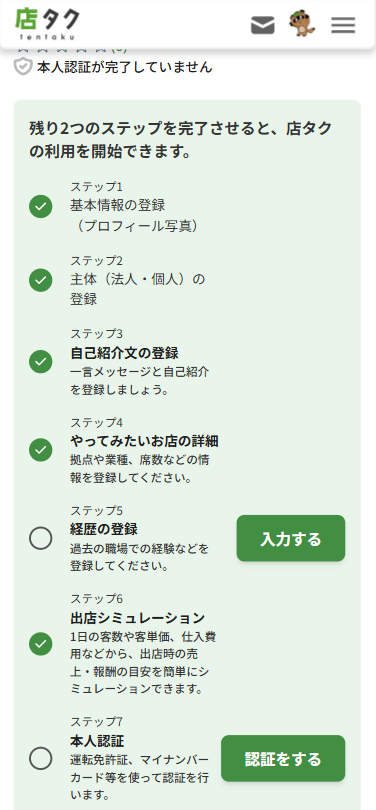Screen dimensions: 376x810
Task: Click the 認証をする button
Action: (283, 758)
